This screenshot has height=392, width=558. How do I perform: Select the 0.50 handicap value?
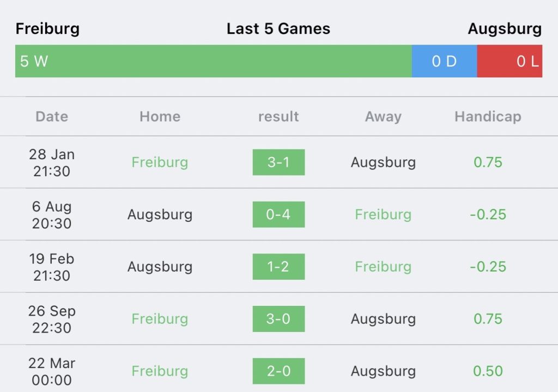point(488,371)
